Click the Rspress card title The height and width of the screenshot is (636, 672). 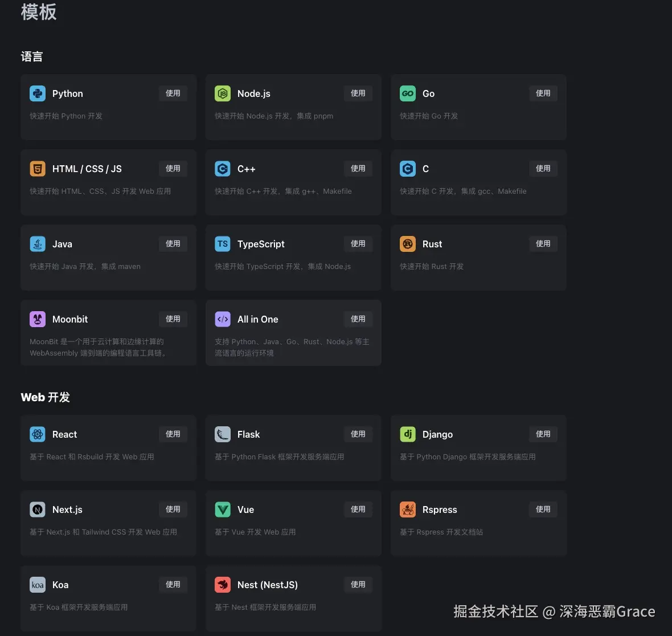pyautogui.click(x=440, y=509)
